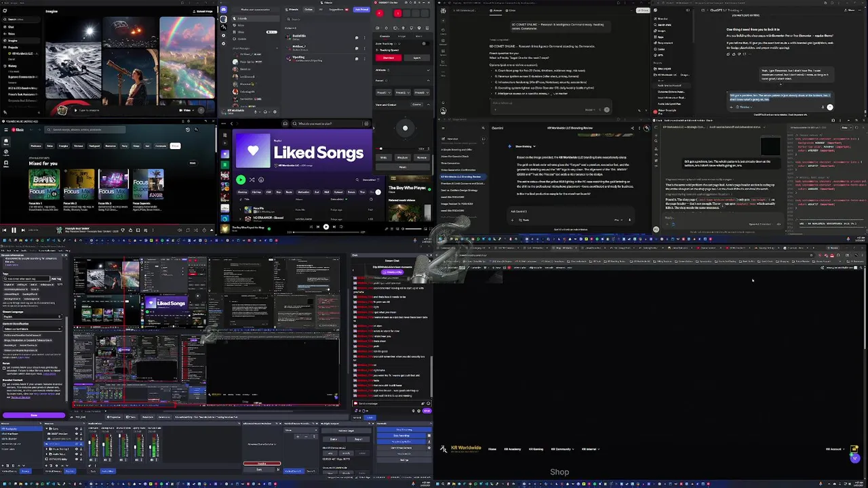Open the Preset2 dropdown in OBSBOT
The width and height of the screenshot is (868, 488).
click(x=402, y=93)
